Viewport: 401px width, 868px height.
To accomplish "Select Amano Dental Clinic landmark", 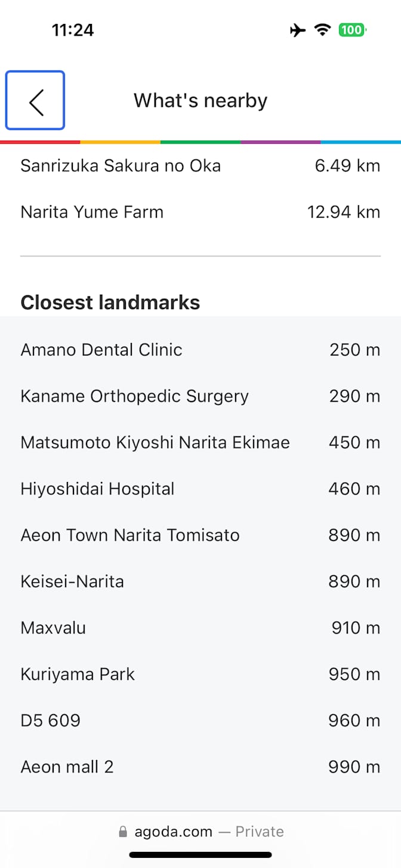I will (101, 350).
